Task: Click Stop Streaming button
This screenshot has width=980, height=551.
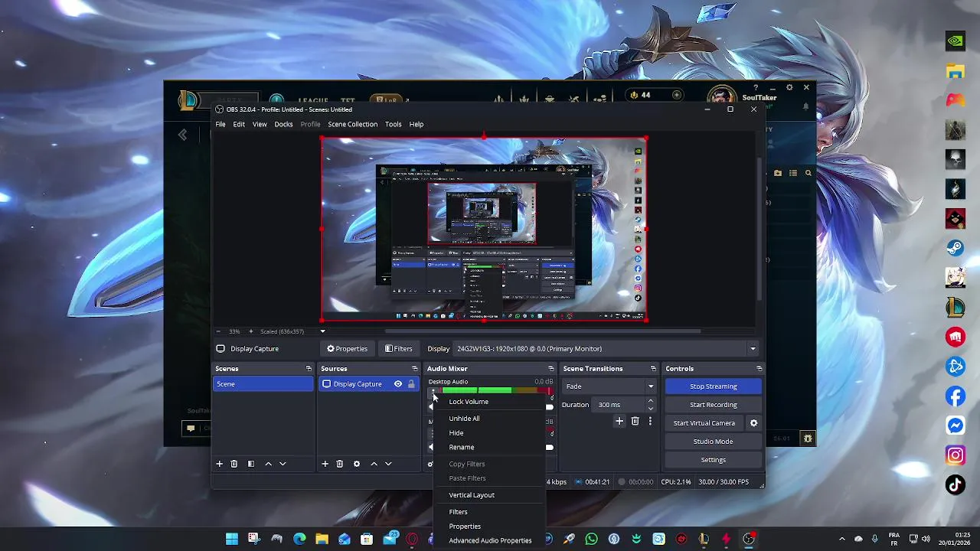Action: click(x=713, y=386)
